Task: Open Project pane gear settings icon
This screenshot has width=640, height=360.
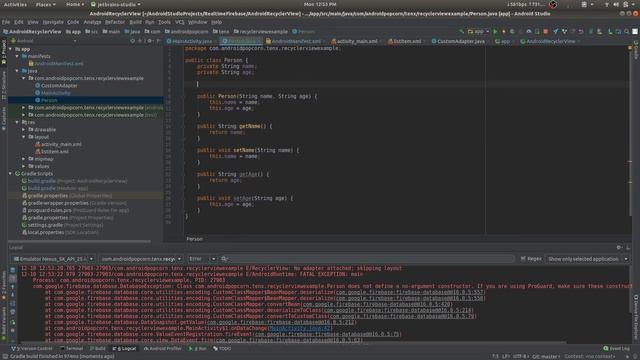Action: 149,41
